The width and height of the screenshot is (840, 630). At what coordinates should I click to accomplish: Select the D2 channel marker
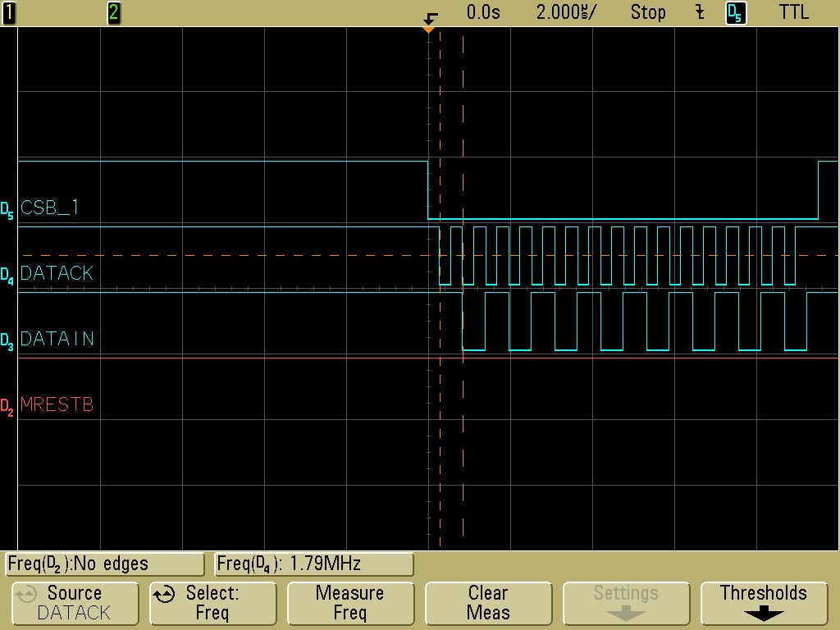[7, 407]
